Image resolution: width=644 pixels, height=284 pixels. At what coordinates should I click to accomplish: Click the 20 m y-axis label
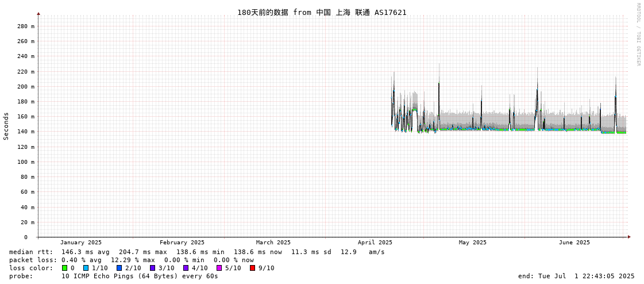(28, 222)
